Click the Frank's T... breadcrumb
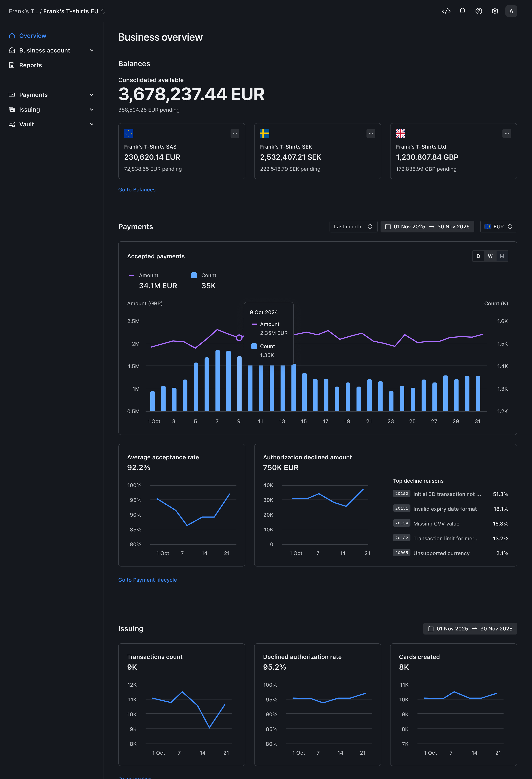The height and width of the screenshot is (779, 532). pos(23,11)
